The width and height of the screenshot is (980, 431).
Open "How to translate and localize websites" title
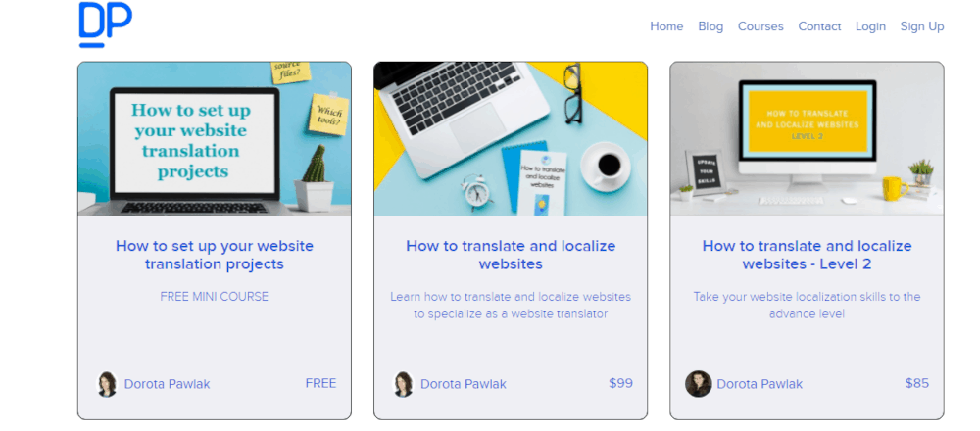511,255
